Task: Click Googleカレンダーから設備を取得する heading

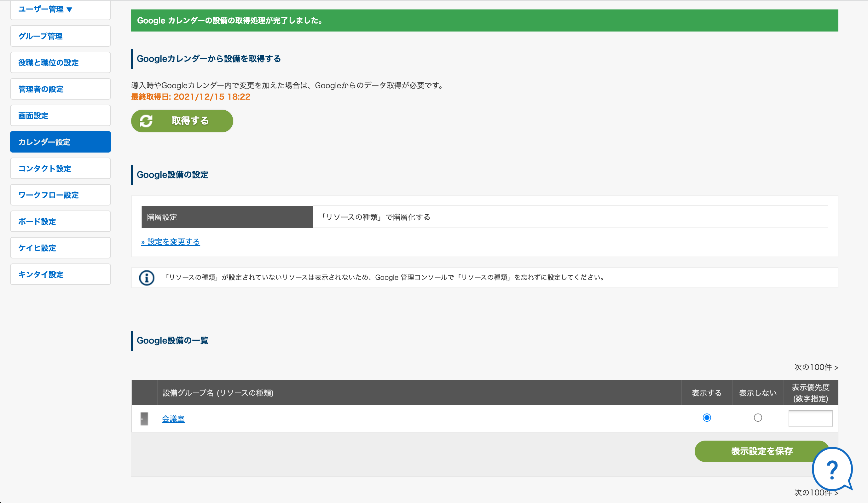Action: pos(209,59)
